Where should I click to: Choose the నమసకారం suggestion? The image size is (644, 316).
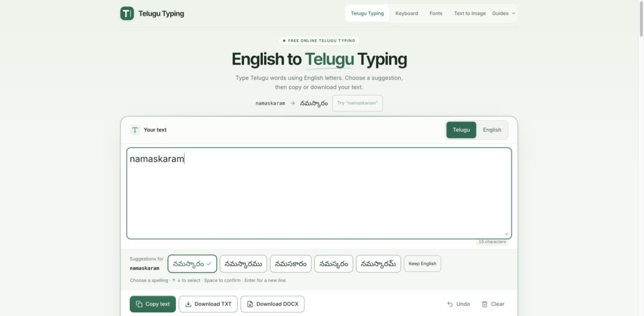click(291, 263)
